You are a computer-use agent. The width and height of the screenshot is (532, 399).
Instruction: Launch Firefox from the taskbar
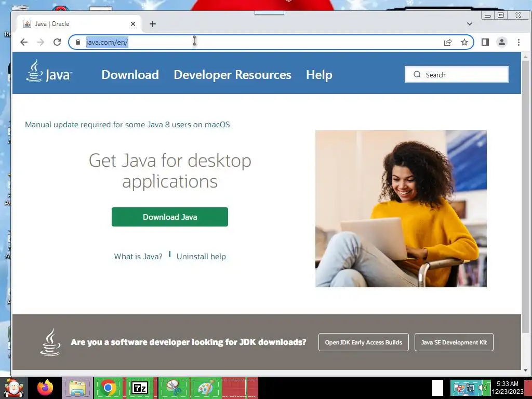click(45, 388)
